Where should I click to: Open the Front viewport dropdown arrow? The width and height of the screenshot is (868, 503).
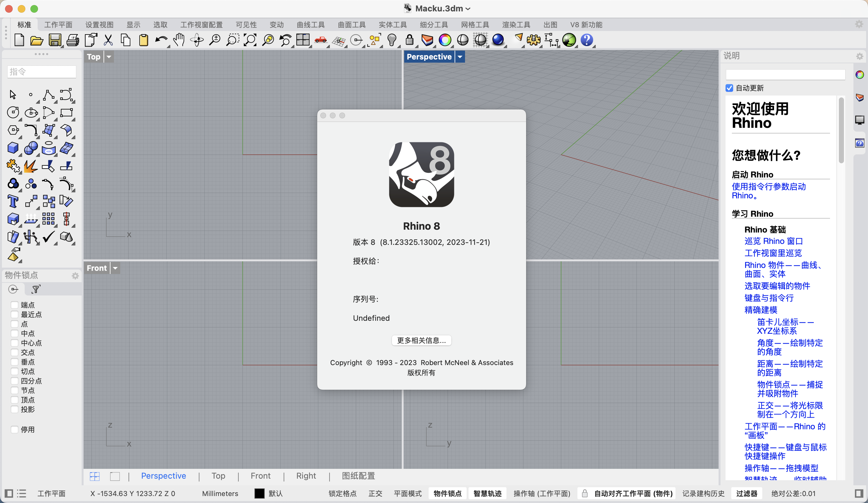[x=116, y=268]
